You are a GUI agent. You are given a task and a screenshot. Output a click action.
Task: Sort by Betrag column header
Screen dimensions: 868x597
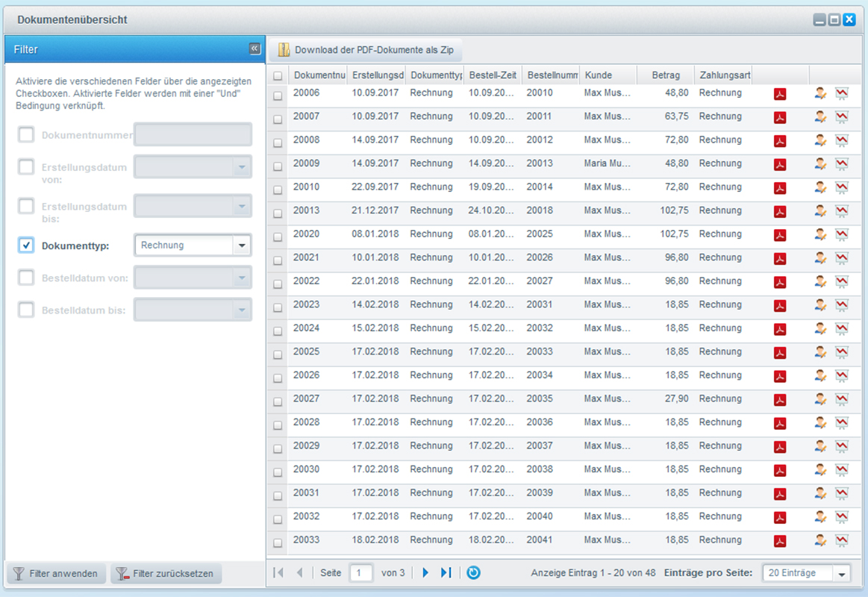click(x=666, y=75)
